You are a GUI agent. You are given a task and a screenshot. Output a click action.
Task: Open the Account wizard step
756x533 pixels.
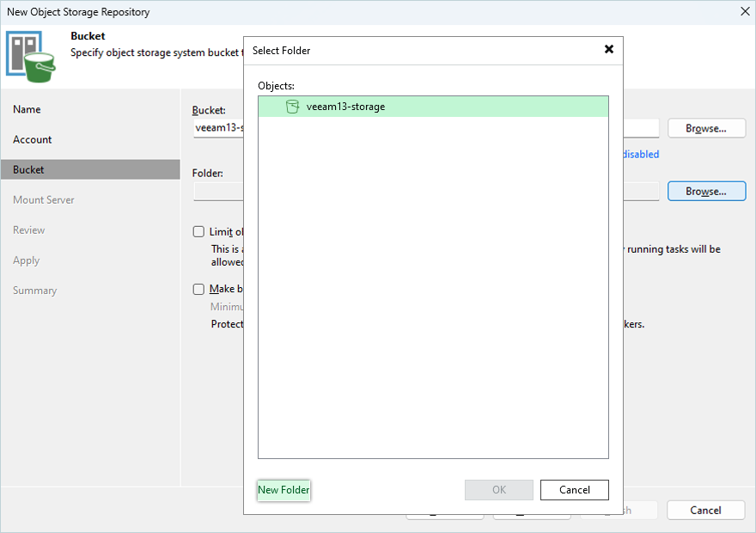[x=33, y=139]
